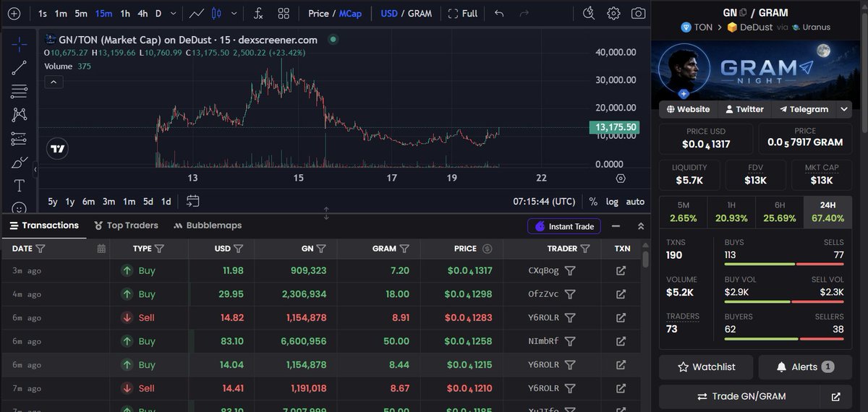This screenshot has width=868, height=412.
Task: Select the pattern drawing tool
Action: (x=20, y=114)
